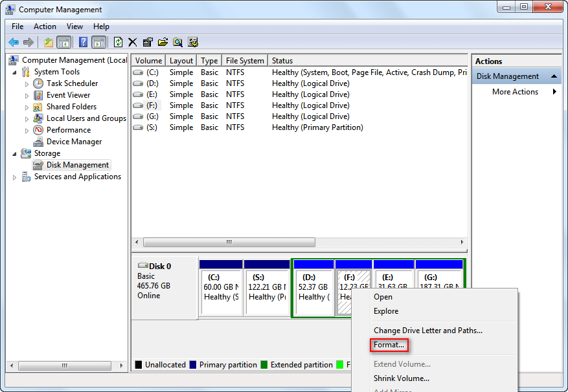This screenshot has height=392, width=568.
Task: Click the Back arrow toolbar icon
Action: pyautogui.click(x=14, y=42)
